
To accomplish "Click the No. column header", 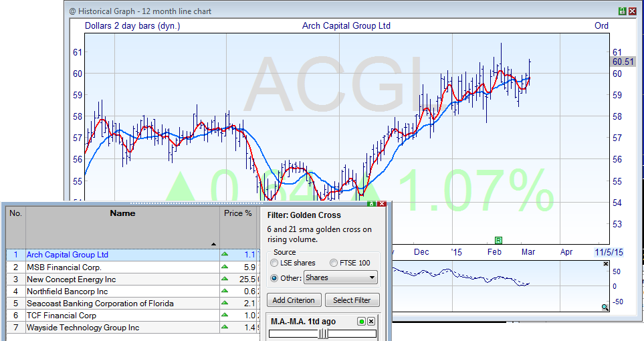I will (15, 227).
